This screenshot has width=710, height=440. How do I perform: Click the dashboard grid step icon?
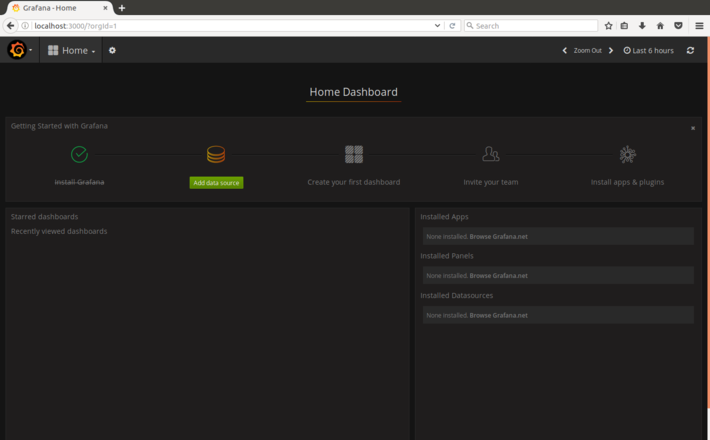point(354,154)
